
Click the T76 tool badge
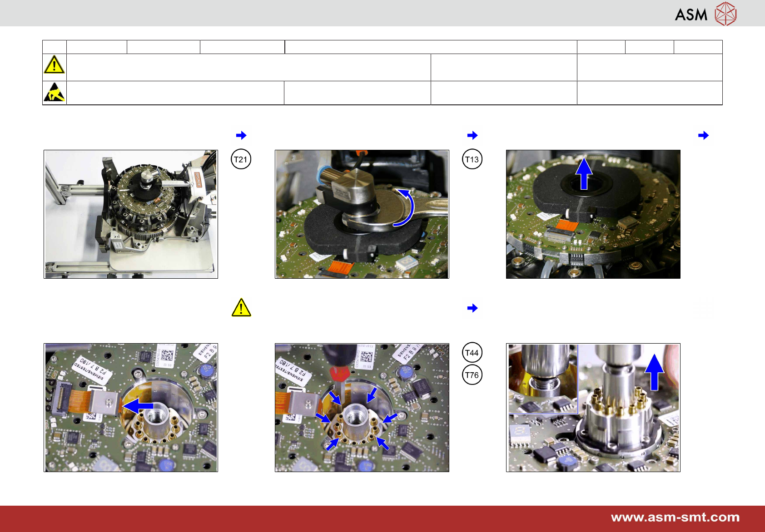click(x=472, y=375)
